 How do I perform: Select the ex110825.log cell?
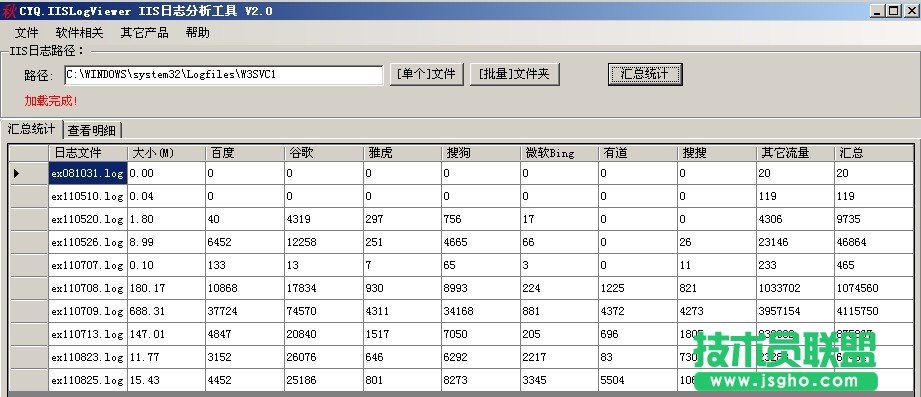pyautogui.click(x=88, y=380)
